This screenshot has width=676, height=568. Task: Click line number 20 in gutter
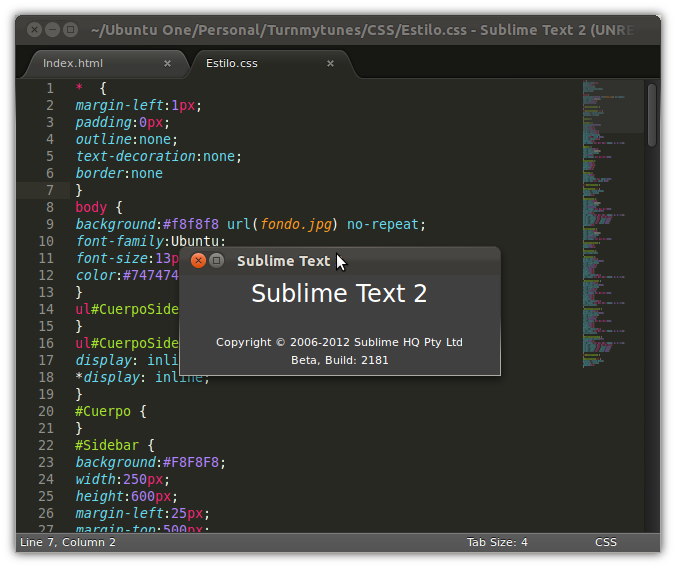coord(46,411)
